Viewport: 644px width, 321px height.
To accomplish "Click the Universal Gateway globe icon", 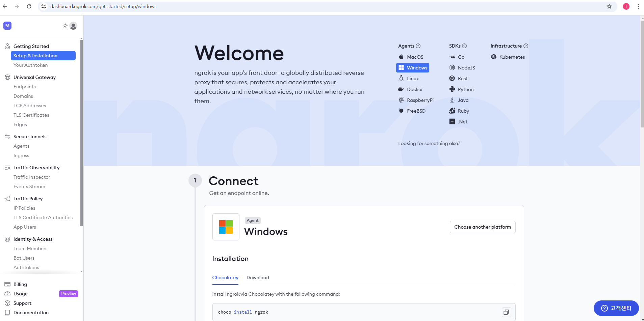I will pyautogui.click(x=7, y=77).
